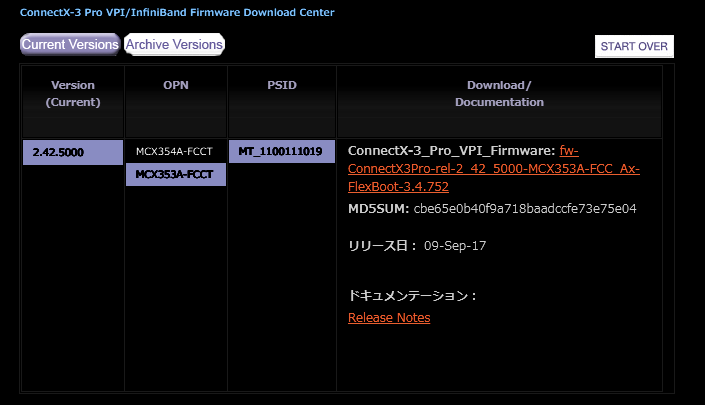Pick PSID MT_1100111019

pos(281,152)
